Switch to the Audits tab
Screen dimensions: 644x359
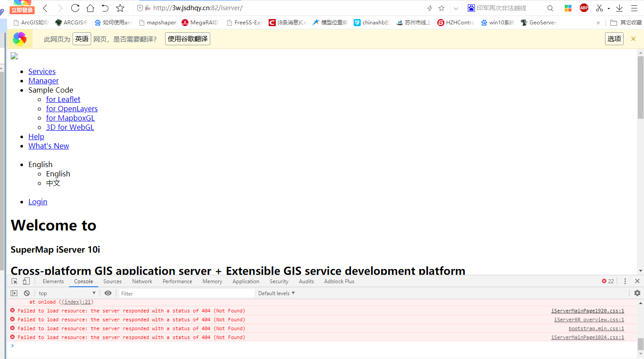pos(306,281)
